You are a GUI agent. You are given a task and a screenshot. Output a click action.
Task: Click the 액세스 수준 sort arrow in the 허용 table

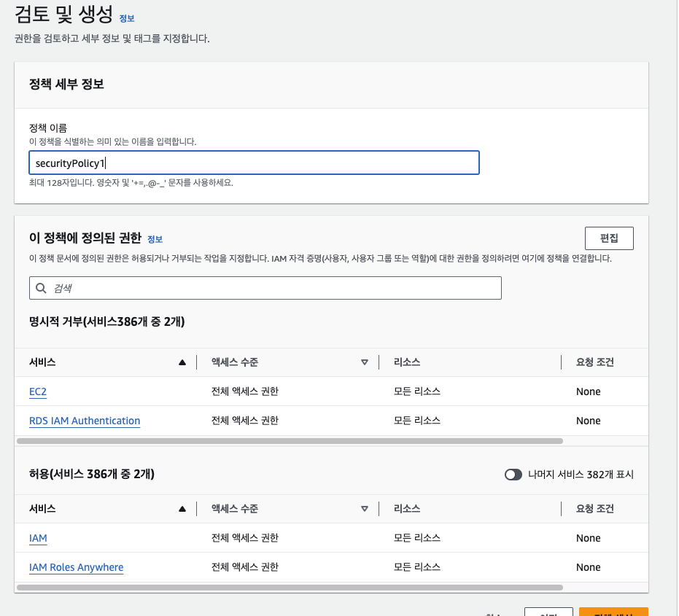click(365, 509)
